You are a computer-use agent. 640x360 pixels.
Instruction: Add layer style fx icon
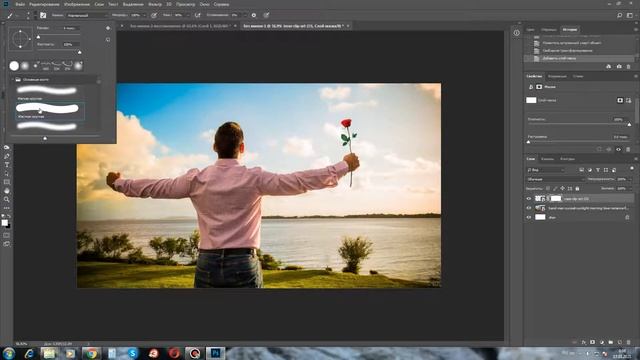(584, 342)
